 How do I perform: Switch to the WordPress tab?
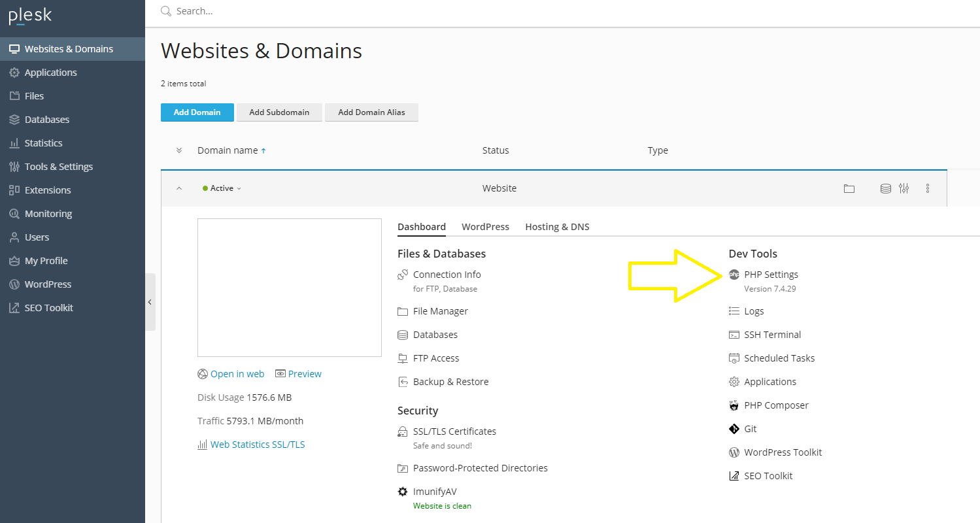pos(485,226)
